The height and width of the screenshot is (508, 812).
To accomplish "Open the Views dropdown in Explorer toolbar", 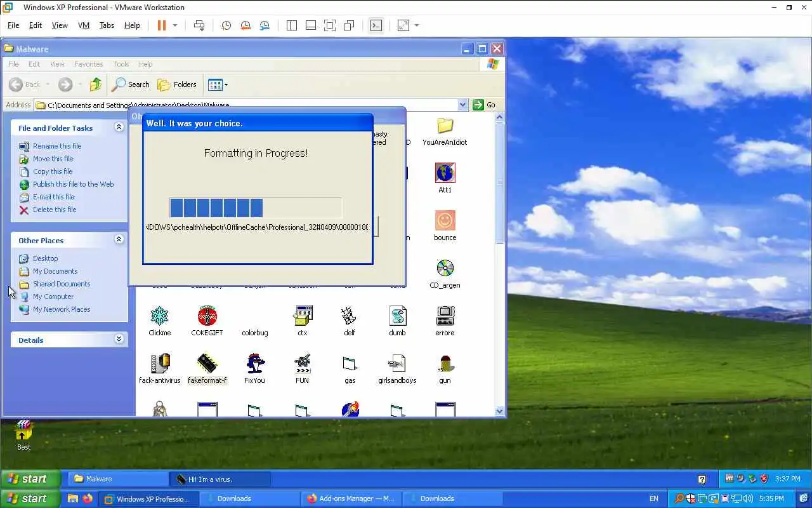I will [218, 84].
